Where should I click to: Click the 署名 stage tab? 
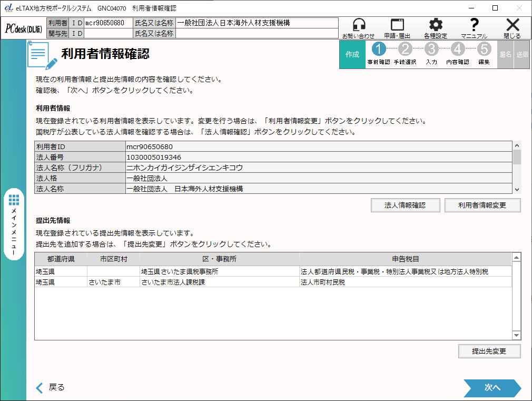(505, 54)
